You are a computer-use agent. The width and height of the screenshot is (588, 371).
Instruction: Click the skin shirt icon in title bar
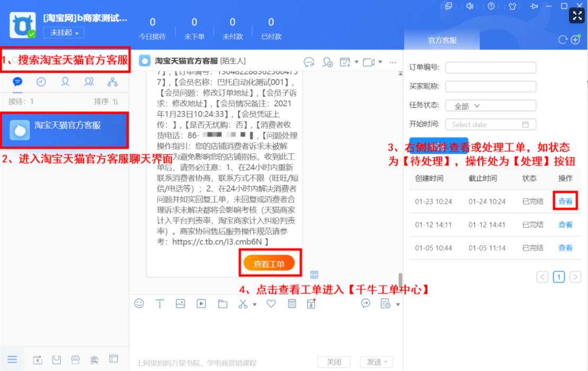pyautogui.click(x=513, y=6)
